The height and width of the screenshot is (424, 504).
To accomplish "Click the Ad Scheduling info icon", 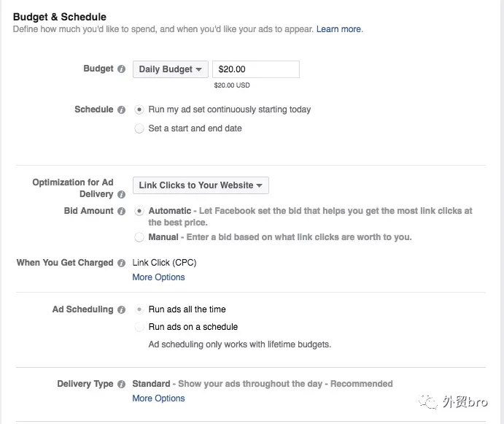I will (121, 309).
